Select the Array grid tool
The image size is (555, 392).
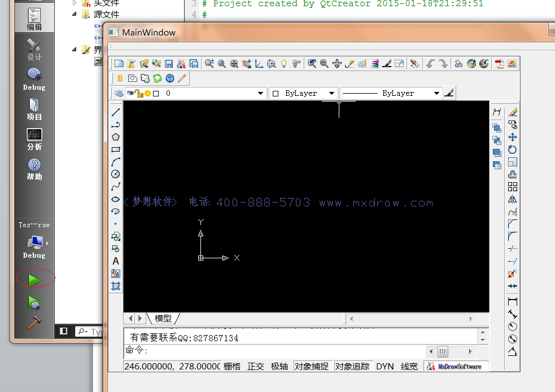point(513,187)
